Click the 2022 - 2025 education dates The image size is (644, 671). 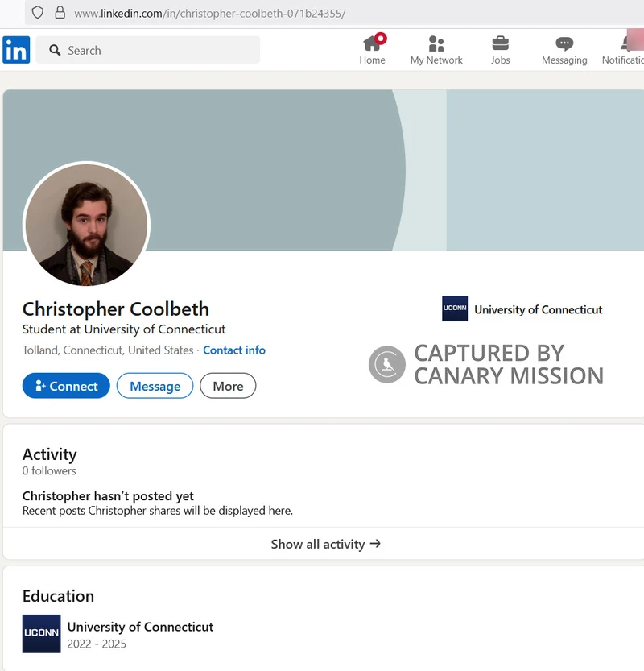pyautogui.click(x=97, y=644)
